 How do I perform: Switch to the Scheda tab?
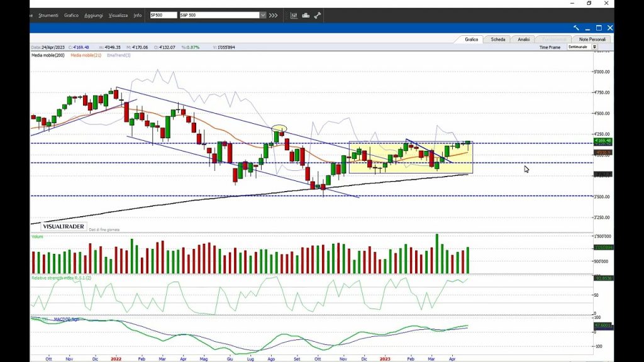coord(497,39)
